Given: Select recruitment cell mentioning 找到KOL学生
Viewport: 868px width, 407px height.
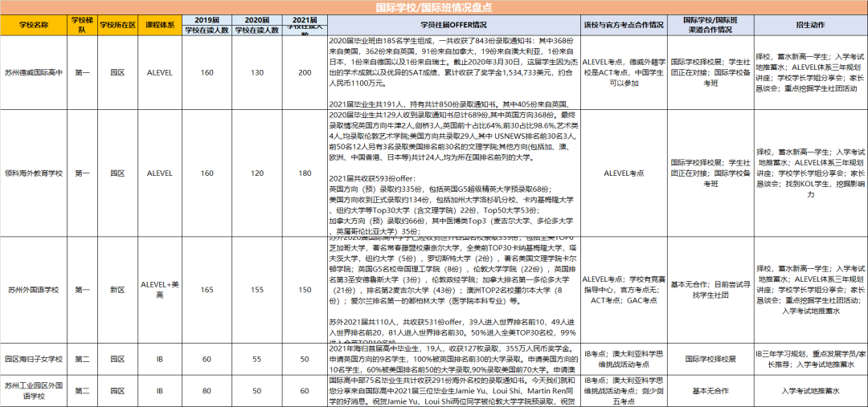Looking at the screenshot, I should coord(810,173).
